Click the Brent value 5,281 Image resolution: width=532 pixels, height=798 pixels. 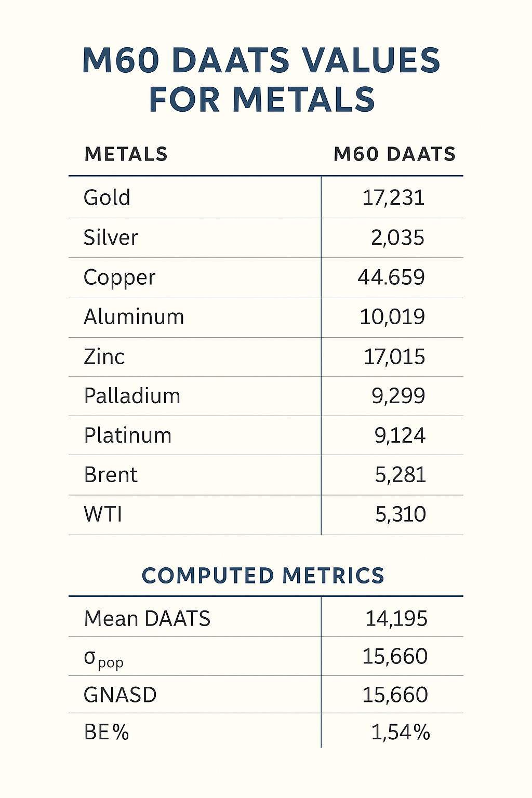[400, 475]
